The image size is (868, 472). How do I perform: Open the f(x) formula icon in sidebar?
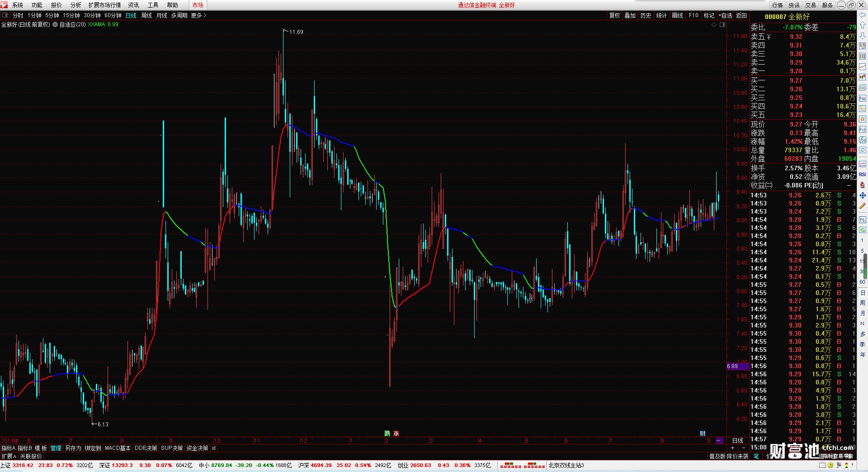tap(863, 140)
